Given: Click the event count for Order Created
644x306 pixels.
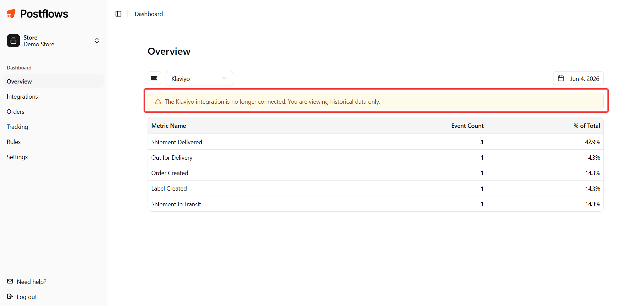Looking at the screenshot, I should pos(482,173).
